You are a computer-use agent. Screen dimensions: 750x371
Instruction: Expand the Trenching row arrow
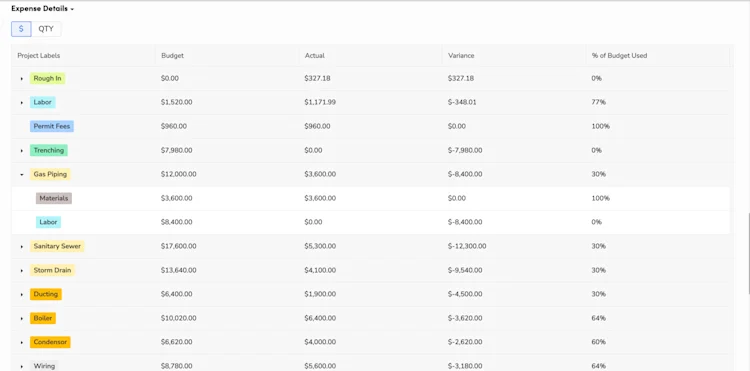[22, 151]
